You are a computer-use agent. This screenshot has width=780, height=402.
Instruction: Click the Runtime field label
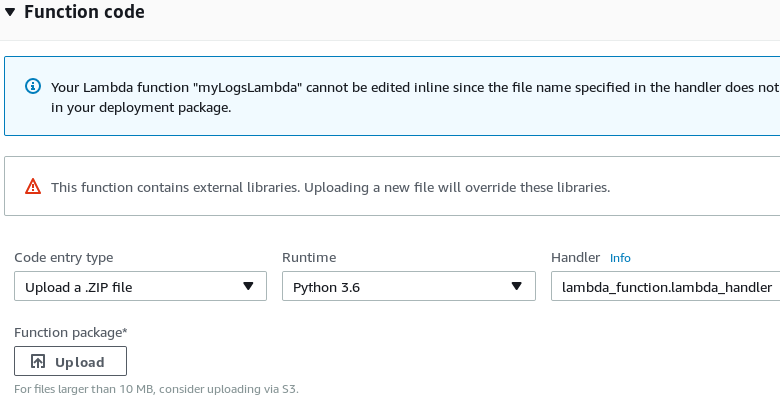click(309, 257)
